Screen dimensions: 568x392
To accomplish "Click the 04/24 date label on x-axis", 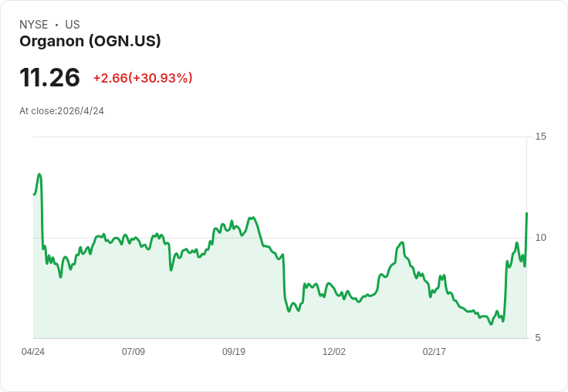I will [33, 352].
